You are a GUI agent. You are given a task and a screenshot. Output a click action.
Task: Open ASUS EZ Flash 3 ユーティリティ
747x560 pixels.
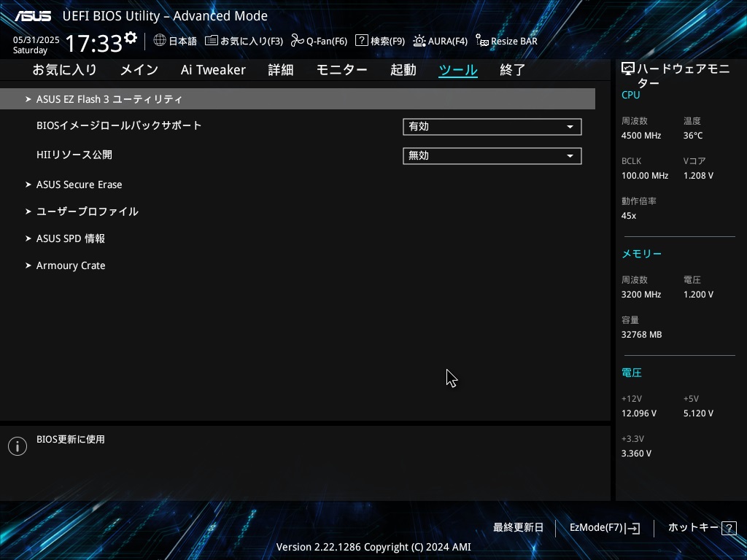tap(109, 99)
